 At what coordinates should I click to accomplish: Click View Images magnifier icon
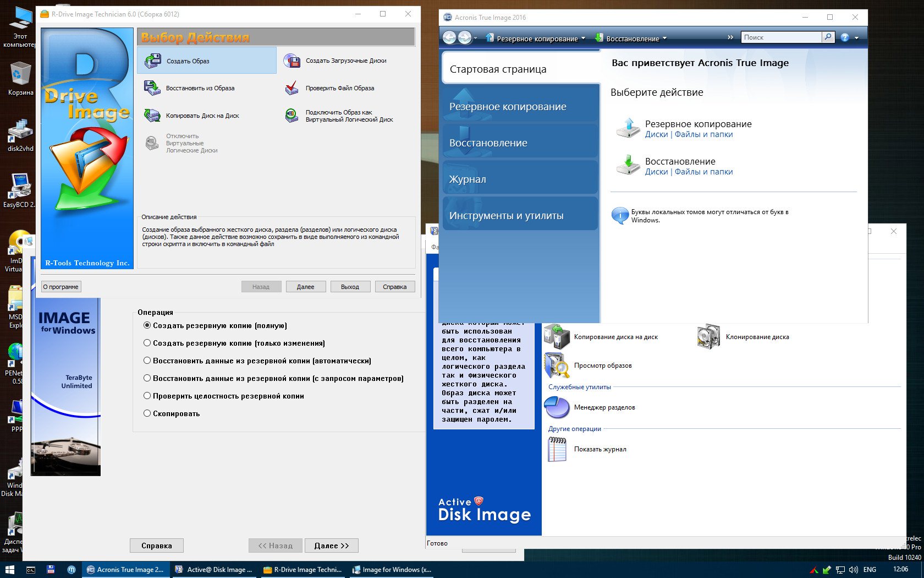(557, 366)
